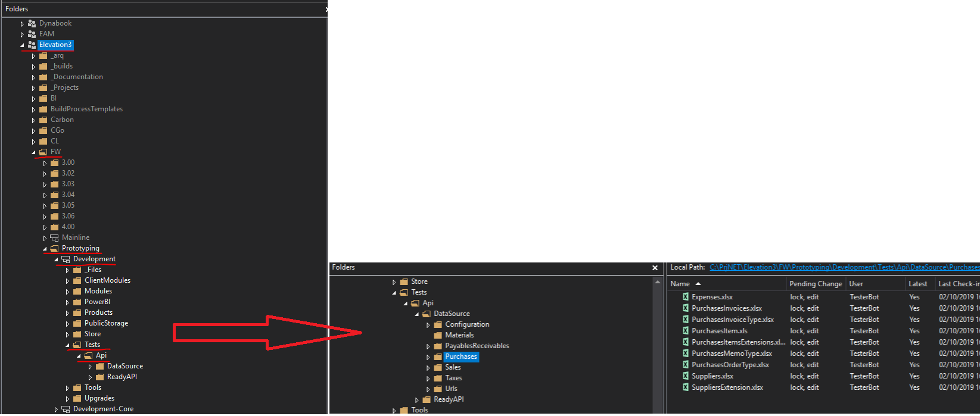Select the BuildProcessTemplates folder
This screenshot has width=980, height=416.
point(86,109)
